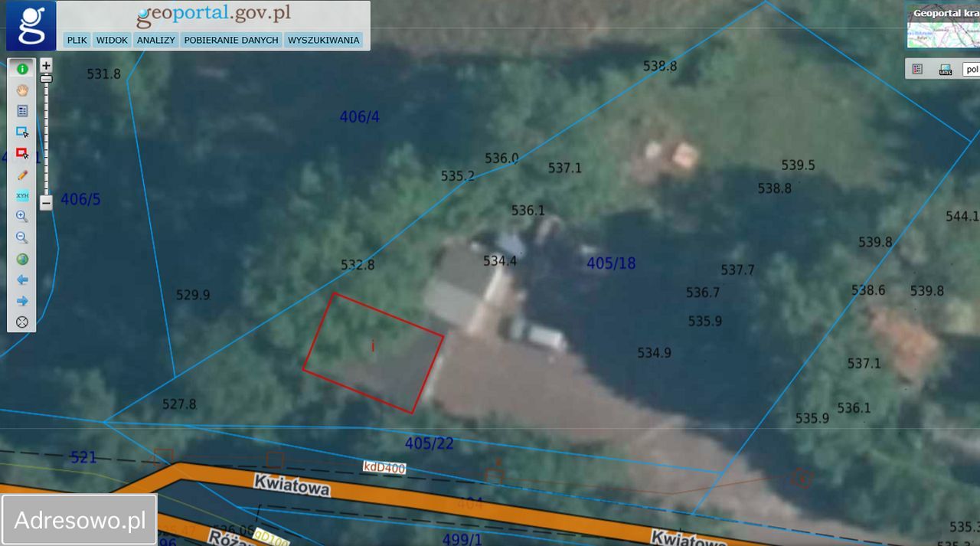Click the kdD400 road label
The height and width of the screenshot is (546, 980).
pyautogui.click(x=384, y=468)
